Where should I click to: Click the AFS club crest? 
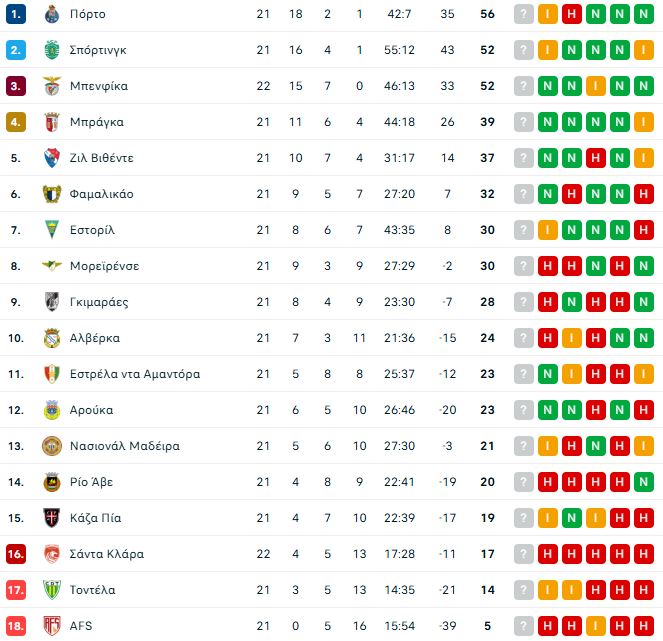pyautogui.click(x=52, y=626)
